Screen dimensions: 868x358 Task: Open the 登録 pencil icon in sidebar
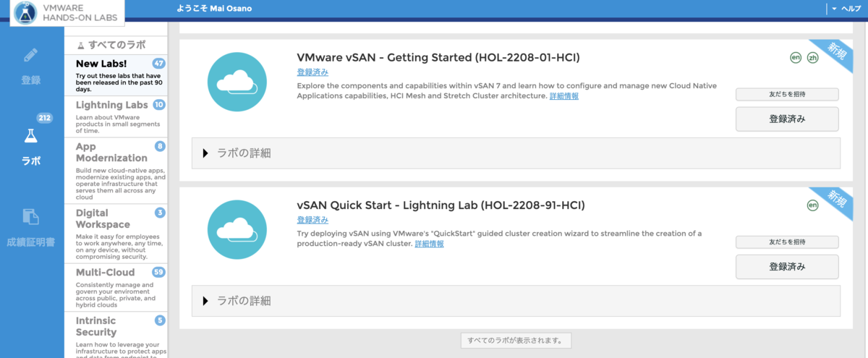coord(30,56)
